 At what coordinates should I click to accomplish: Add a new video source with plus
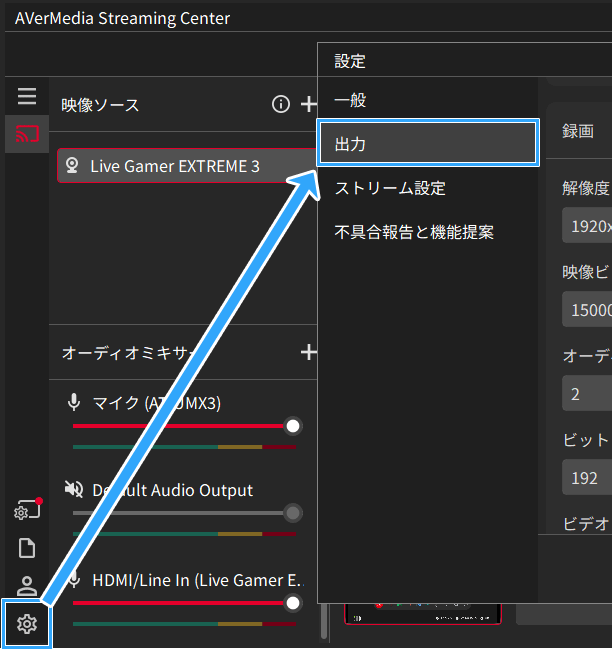click(x=308, y=104)
